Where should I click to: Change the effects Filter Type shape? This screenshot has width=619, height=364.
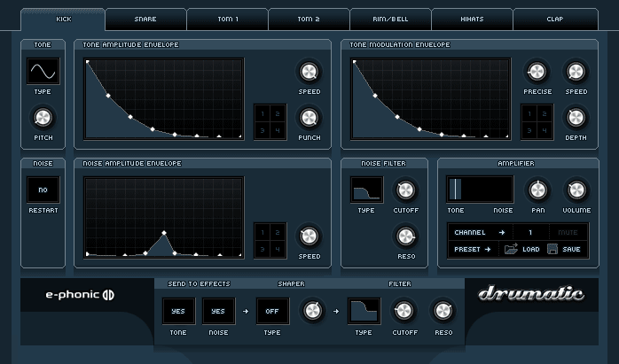coord(364,311)
